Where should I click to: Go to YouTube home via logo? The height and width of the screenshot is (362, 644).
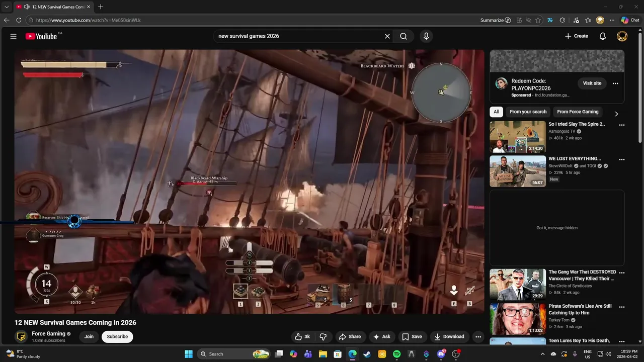pos(41,36)
